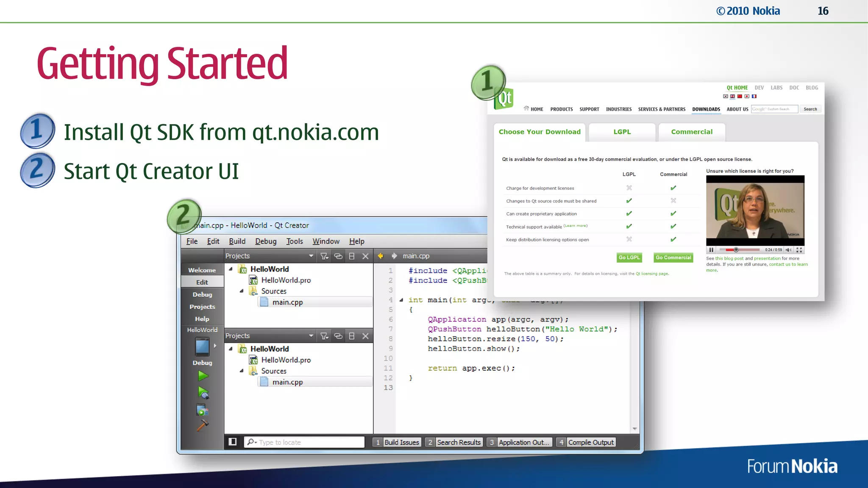
Task: Collapse the HelloWorld project in the upper tree
Action: (x=231, y=269)
